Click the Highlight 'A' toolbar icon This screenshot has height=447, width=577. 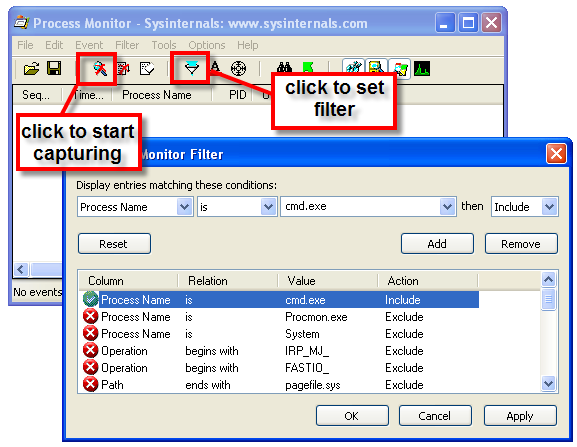pos(215,67)
